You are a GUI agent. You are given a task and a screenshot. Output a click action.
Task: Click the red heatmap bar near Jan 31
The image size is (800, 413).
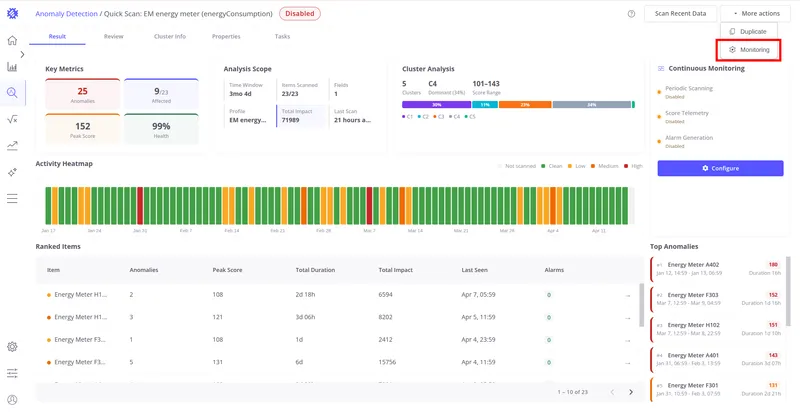pos(140,205)
